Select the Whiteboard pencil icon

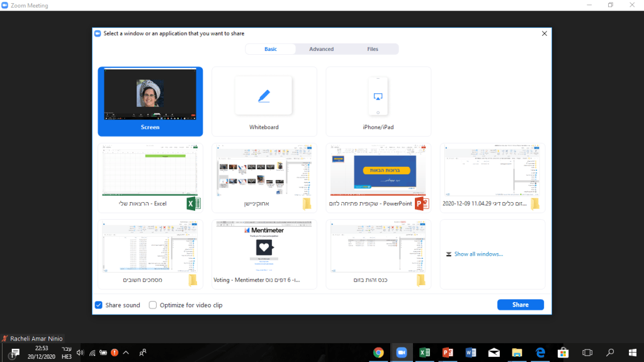coord(263,96)
